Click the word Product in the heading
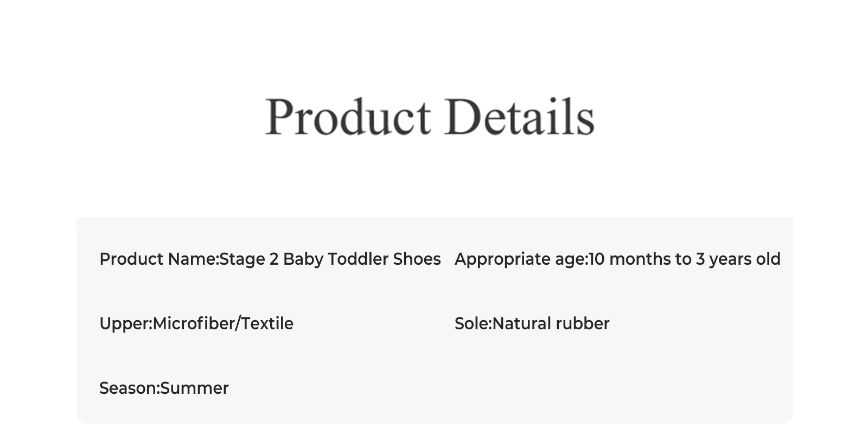The image size is (868, 447). (x=348, y=116)
